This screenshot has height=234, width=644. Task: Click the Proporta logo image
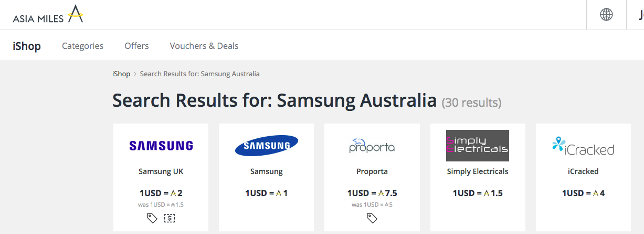tap(372, 146)
